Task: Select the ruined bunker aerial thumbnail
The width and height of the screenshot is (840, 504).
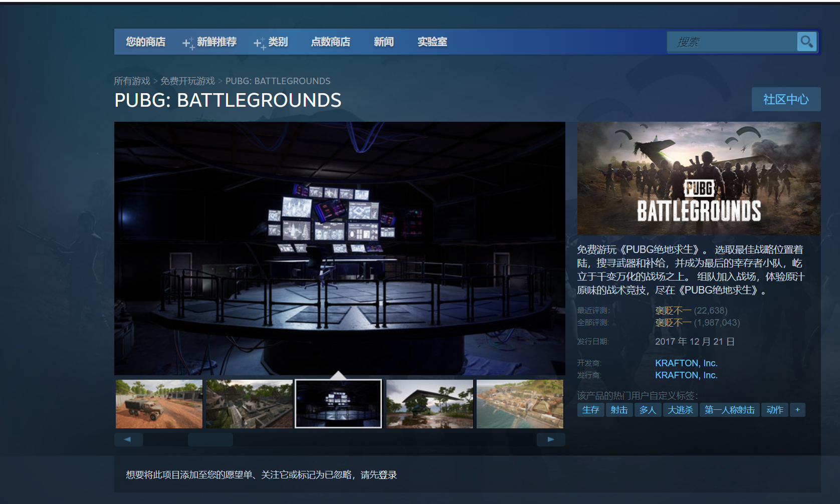Action: click(x=249, y=404)
